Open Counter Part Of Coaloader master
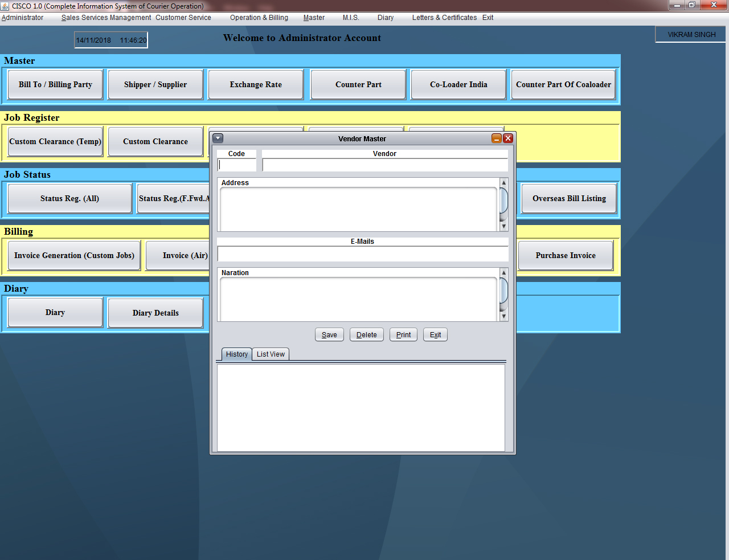Viewport: 729px width, 560px height. [x=563, y=84]
